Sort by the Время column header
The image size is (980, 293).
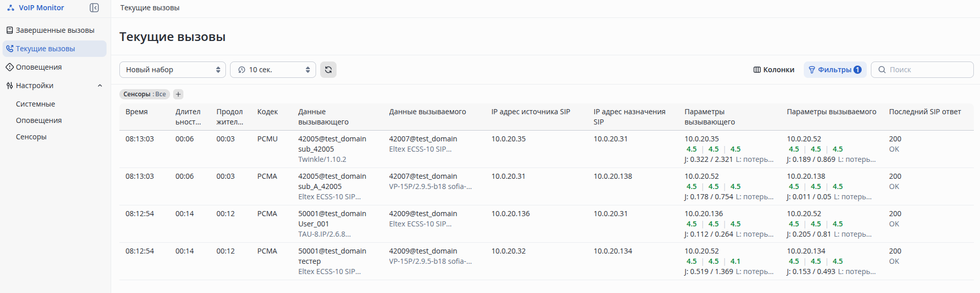pyautogui.click(x=137, y=112)
